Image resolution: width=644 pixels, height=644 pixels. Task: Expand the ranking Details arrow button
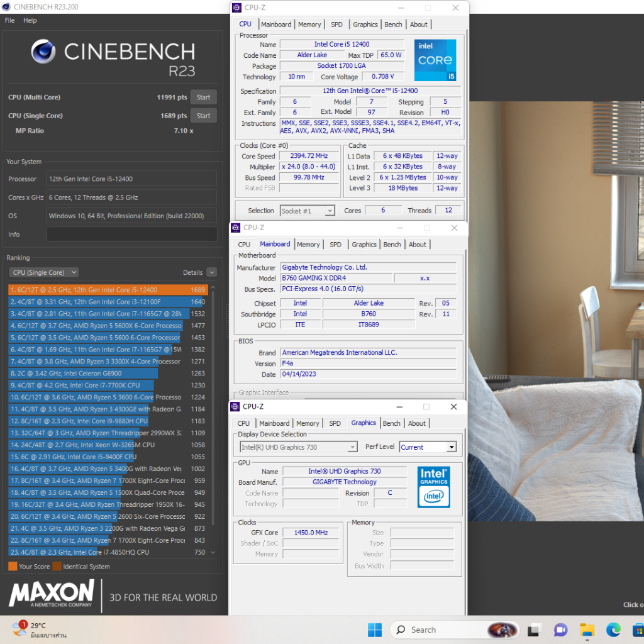point(211,272)
